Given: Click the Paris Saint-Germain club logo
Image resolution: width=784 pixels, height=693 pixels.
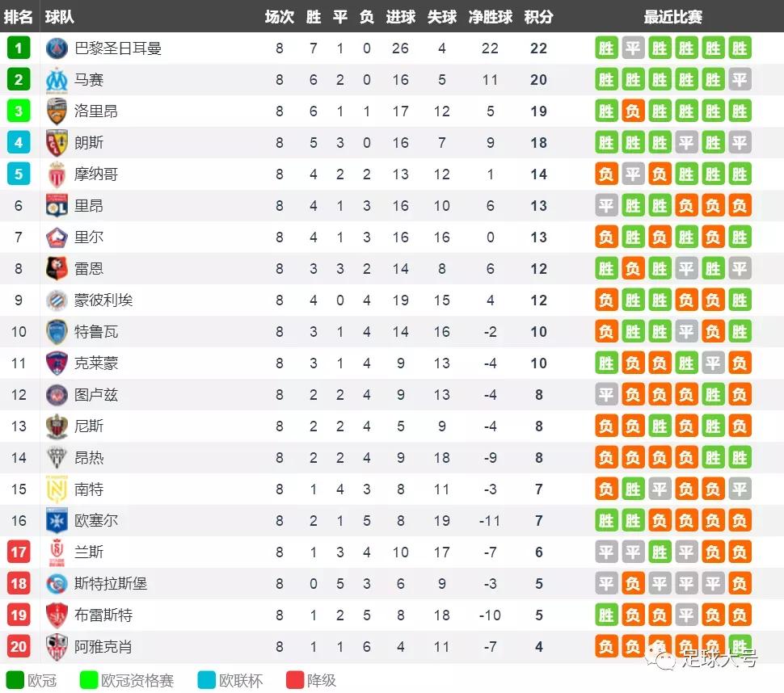Looking at the screenshot, I should point(57,48).
